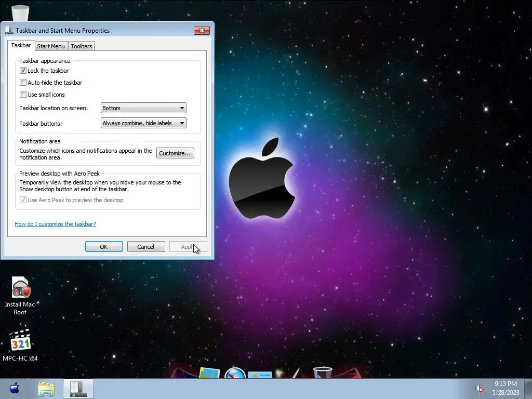Click the Customize... button

click(x=175, y=153)
